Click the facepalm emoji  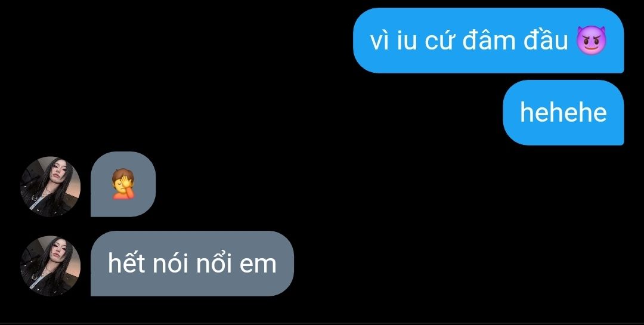123,184
